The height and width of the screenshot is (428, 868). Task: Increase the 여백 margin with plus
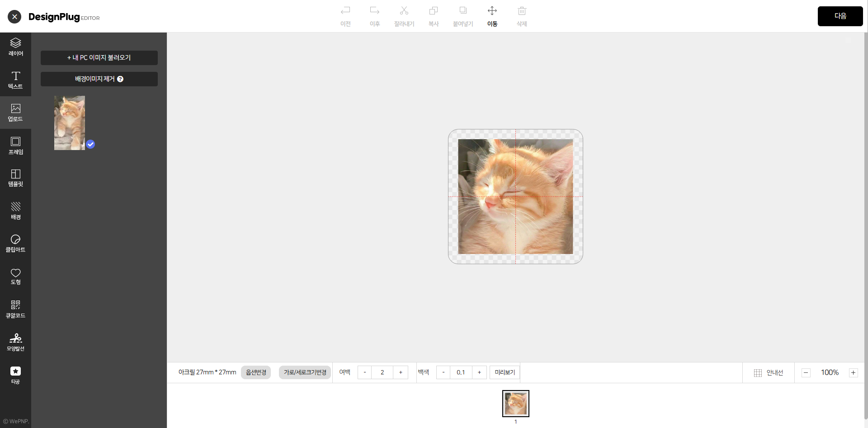pos(401,372)
